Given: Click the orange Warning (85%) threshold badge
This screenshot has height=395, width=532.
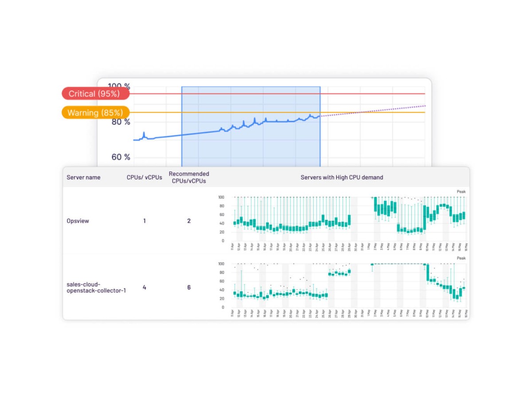Looking at the screenshot, I should click(x=95, y=113).
